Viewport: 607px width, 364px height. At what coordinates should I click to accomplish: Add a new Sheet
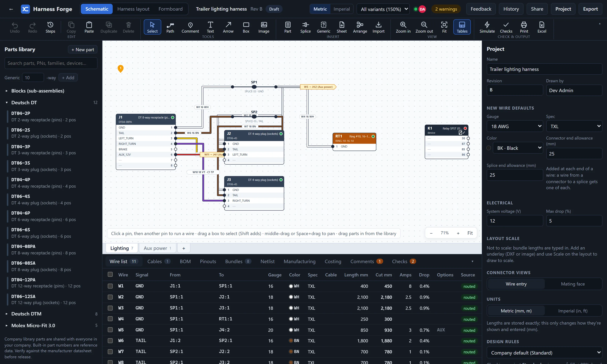coord(341,27)
